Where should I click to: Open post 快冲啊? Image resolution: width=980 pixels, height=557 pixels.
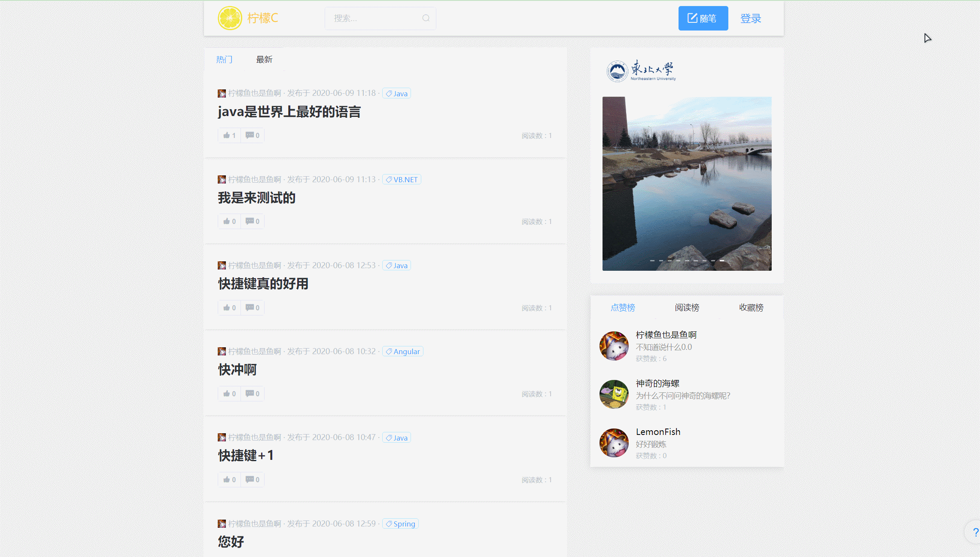(237, 370)
